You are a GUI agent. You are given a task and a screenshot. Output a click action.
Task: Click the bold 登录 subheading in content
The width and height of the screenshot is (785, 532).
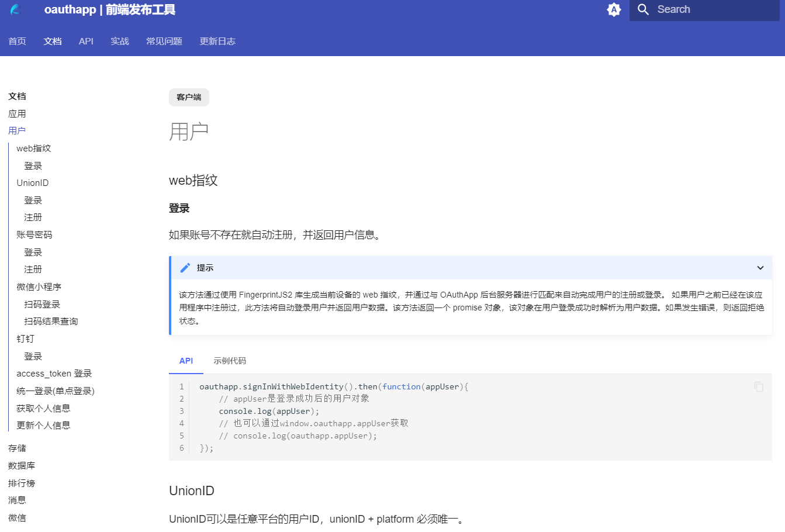179,208
